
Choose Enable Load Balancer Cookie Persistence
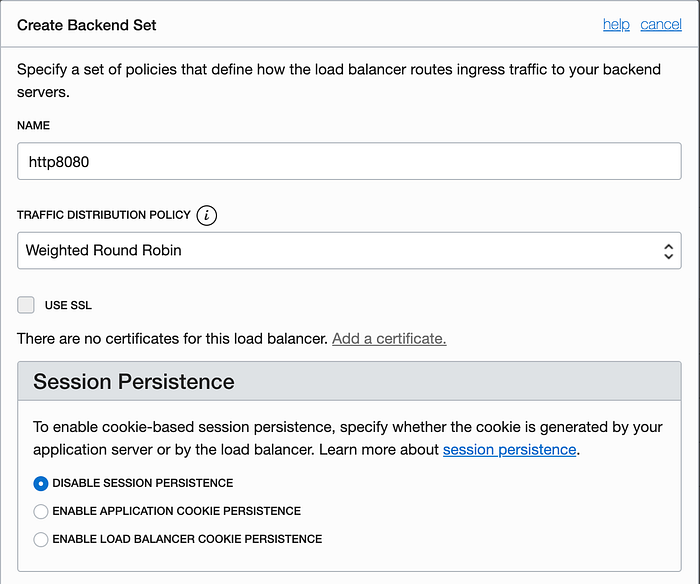point(41,539)
